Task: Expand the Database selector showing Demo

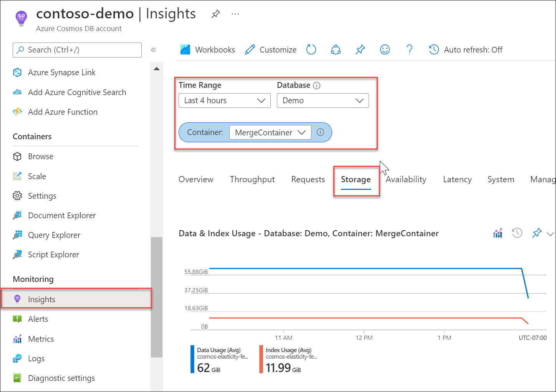Action: pos(323,100)
